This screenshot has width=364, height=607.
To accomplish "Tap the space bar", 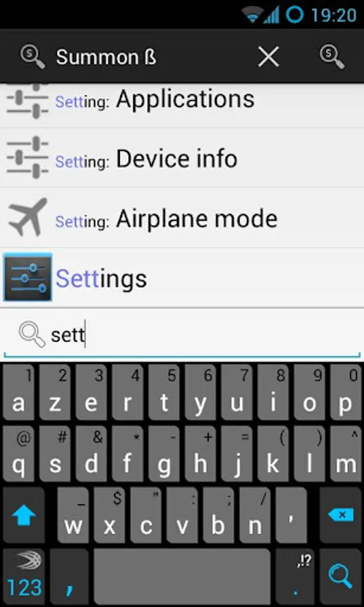I will coord(182,577).
